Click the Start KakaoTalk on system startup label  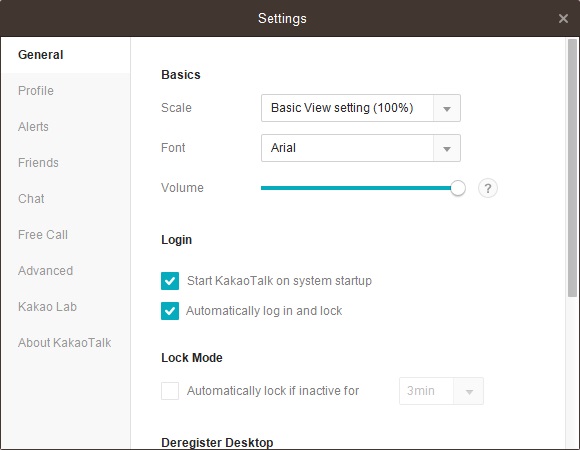tap(279, 281)
